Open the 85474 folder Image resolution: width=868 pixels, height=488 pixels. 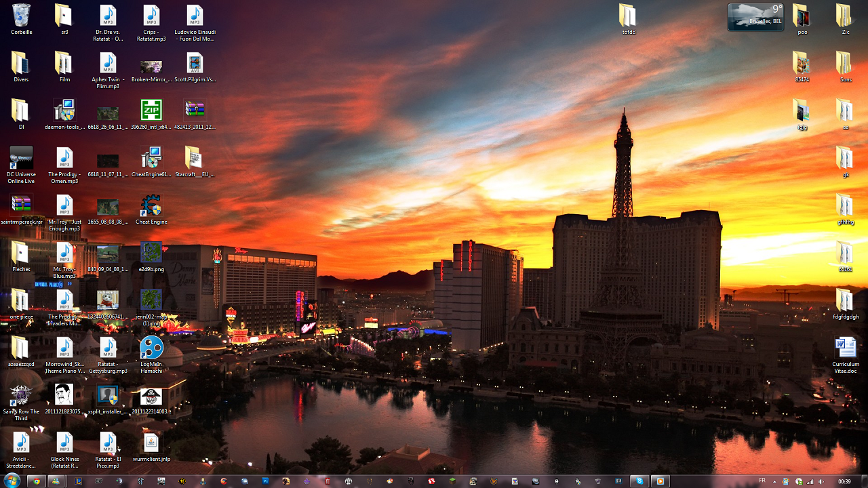(x=802, y=66)
